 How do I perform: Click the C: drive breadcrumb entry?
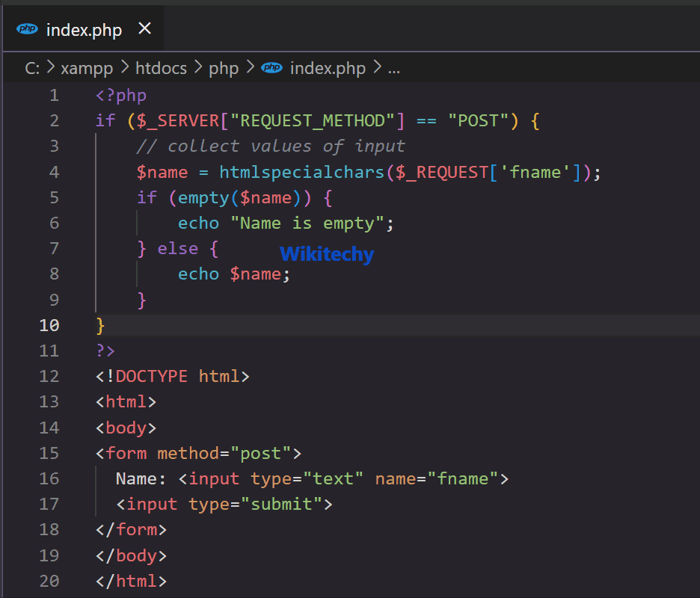31,67
